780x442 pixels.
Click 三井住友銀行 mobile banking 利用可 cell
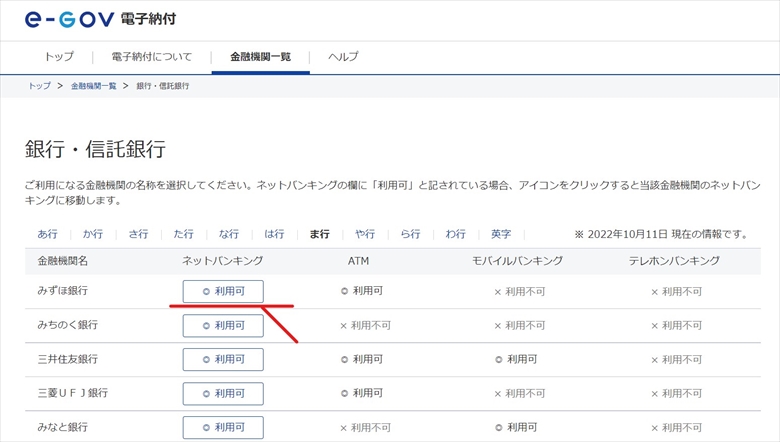pos(516,359)
